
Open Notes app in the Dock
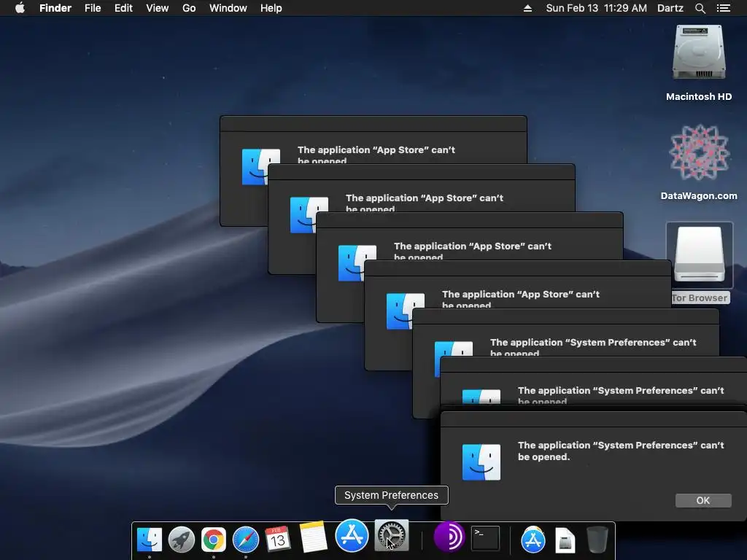(x=312, y=537)
